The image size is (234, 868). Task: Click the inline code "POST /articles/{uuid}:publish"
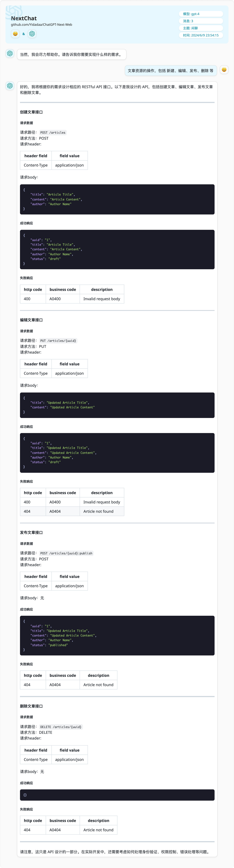66,553
